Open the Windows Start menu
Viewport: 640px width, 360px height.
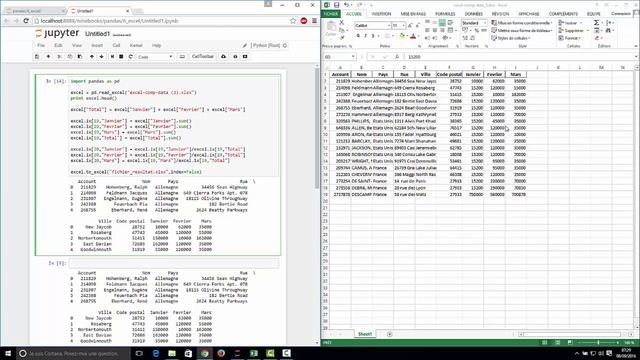8,353
